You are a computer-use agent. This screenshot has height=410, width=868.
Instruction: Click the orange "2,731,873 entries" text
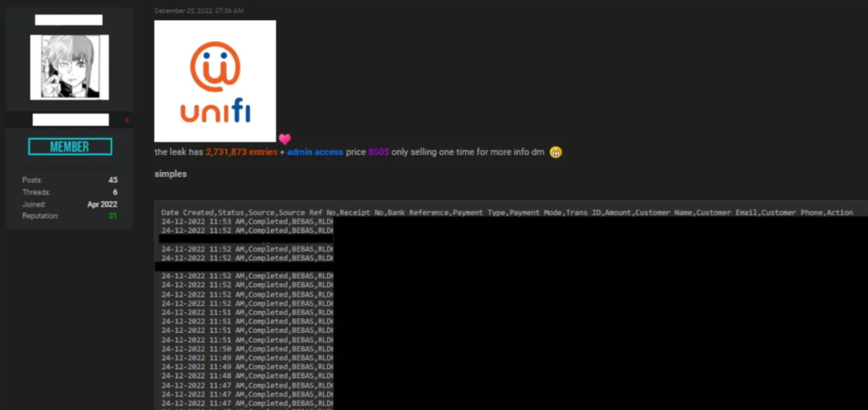click(x=241, y=152)
